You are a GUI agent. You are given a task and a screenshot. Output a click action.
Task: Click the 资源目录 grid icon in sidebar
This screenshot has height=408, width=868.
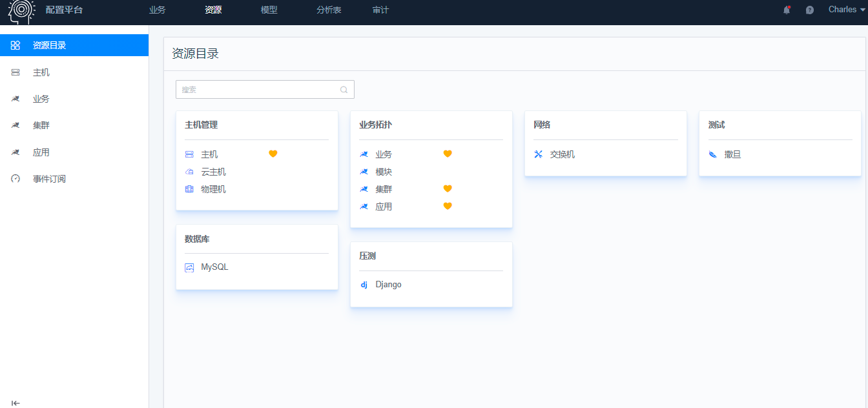pos(15,45)
